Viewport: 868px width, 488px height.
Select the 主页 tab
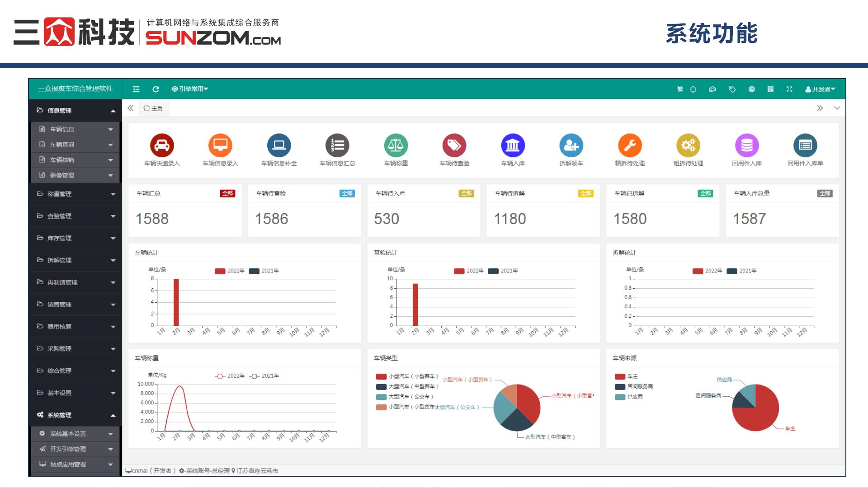pos(153,108)
